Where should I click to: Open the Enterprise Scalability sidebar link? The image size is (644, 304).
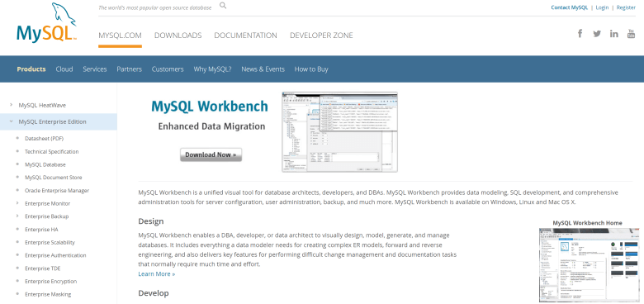[x=50, y=242]
